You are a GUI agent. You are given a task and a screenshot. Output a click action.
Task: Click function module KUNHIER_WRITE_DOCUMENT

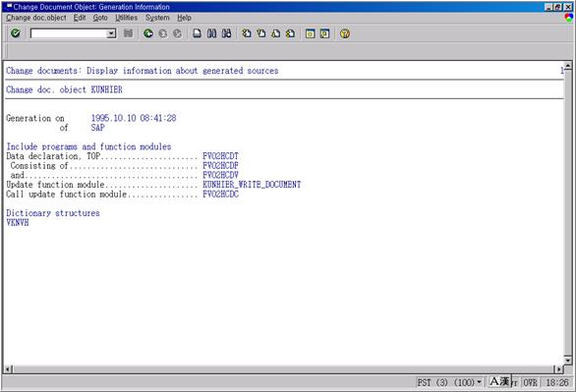click(252, 185)
